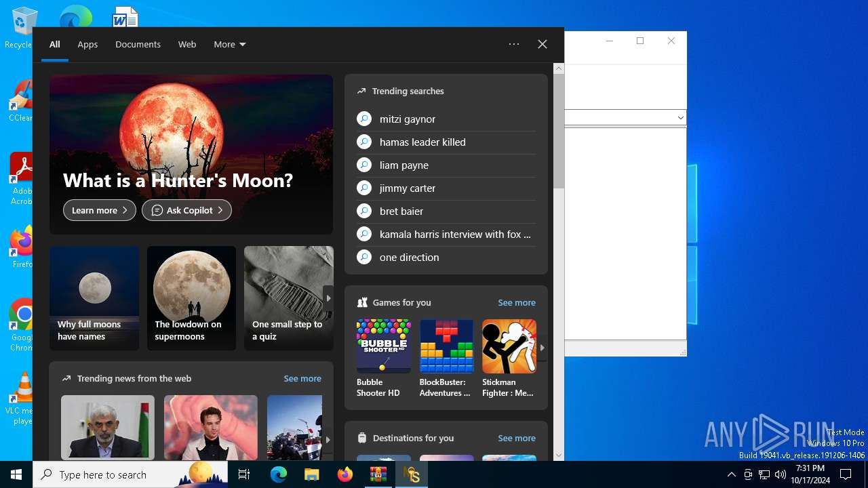The width and height of the screenshot is (868, 488).
Task: Click search icon next to liam payne
Action: pyautogui.click(x=364, y=165)
